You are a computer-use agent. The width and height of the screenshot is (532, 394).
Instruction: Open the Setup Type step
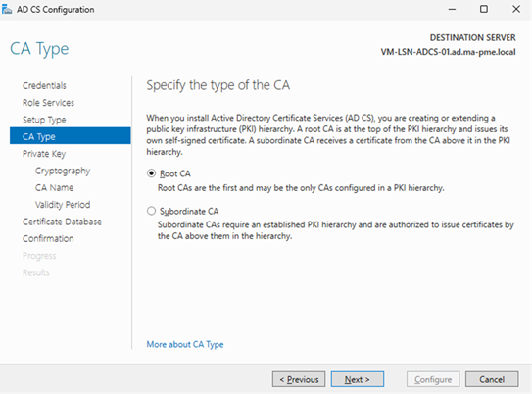pos(44,120)
